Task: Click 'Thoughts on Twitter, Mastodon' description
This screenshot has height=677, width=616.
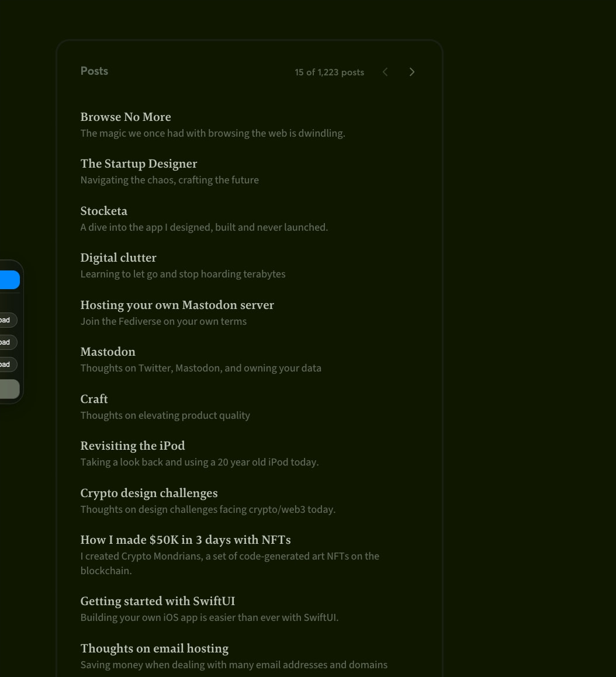Action: coord(201,369)
